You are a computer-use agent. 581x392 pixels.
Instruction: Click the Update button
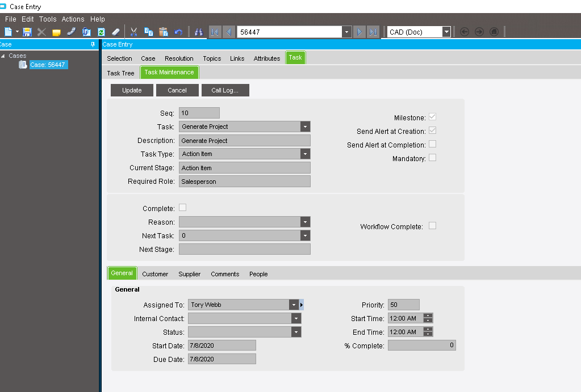click(x=132, y=90)
